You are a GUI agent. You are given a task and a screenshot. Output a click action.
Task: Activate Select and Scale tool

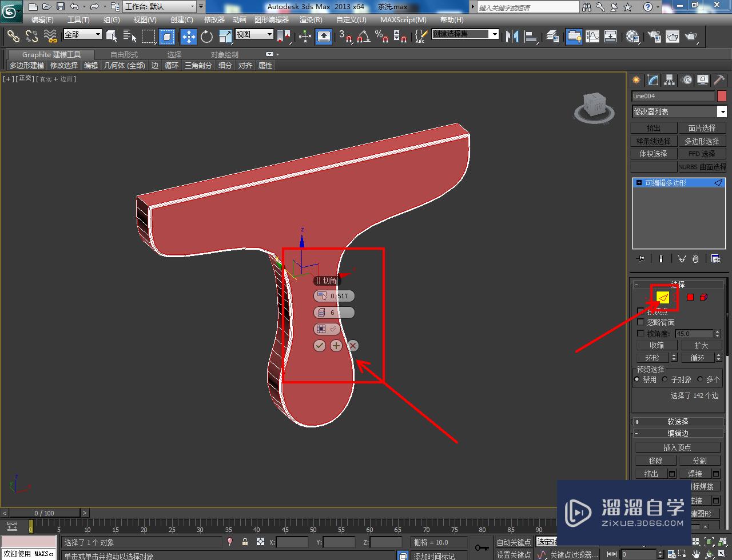point(225,37)
